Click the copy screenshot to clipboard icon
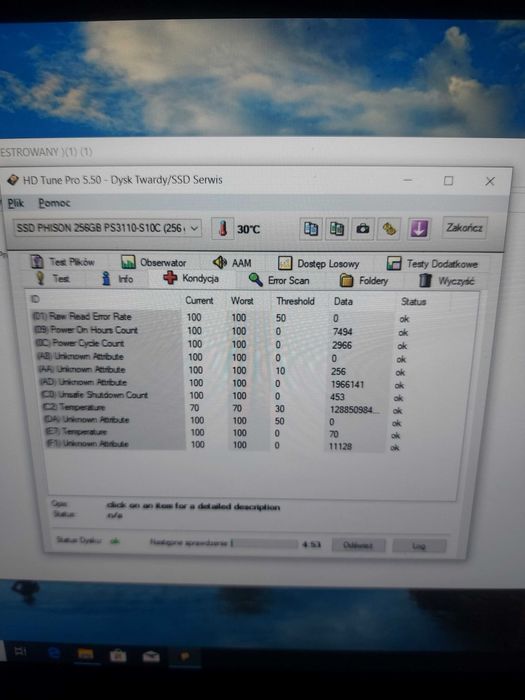Image resolution: width=525 pixels, height=700 pixels. pyautogui.click(x=337, y=229)
